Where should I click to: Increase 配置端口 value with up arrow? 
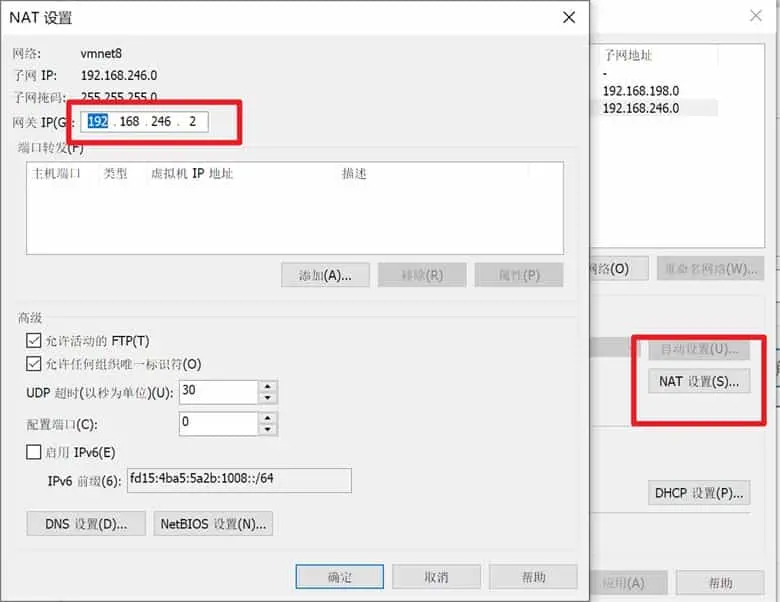269,417
